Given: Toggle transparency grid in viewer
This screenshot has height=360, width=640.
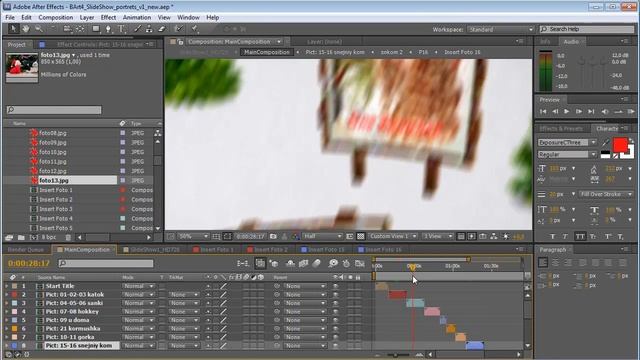Looking at the screenshot, I should click(361, 236).
